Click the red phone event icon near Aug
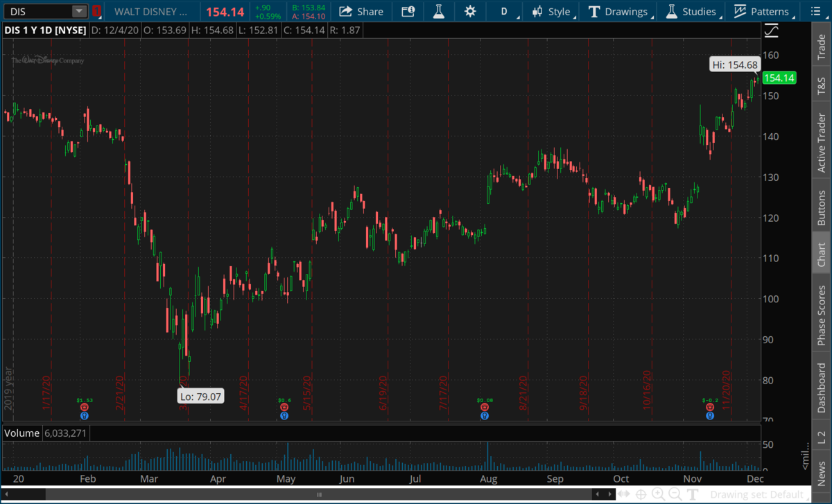 click(485, 408)
